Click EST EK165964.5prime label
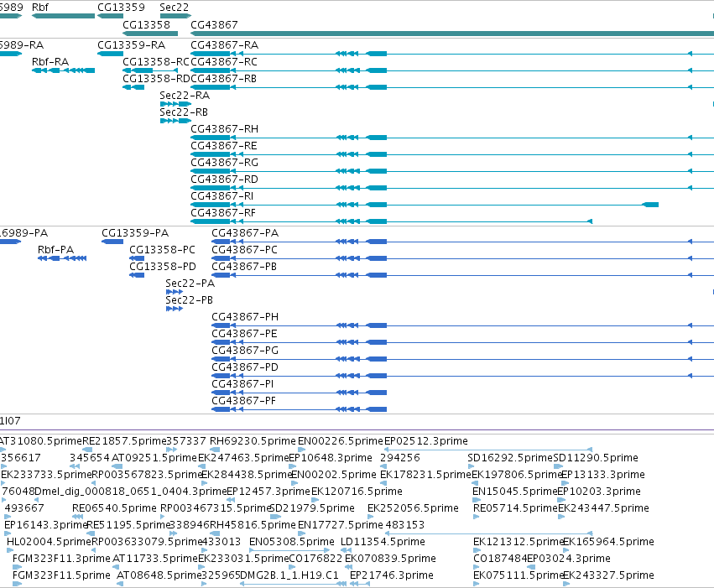This screenshot has width=714, height=588. (x=609, y=542)
